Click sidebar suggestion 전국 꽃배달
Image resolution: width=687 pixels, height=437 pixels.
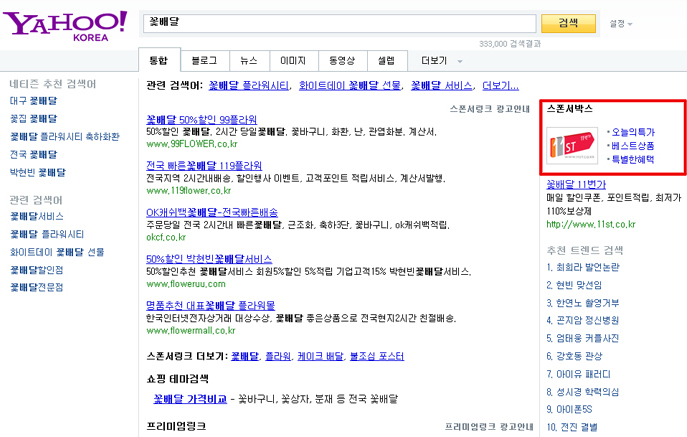(x=33, y=155)
